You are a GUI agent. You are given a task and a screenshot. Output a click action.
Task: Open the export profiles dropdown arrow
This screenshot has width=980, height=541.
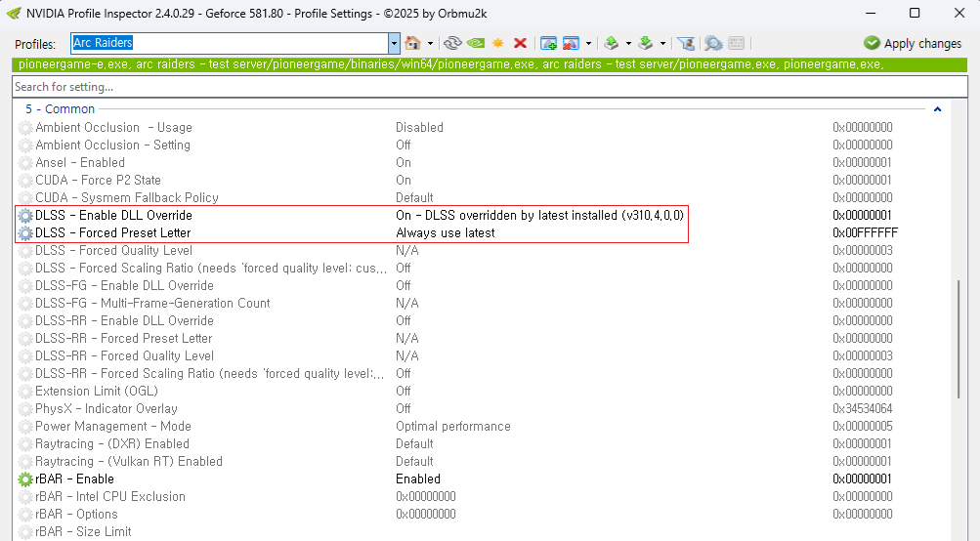coord(628,43)
